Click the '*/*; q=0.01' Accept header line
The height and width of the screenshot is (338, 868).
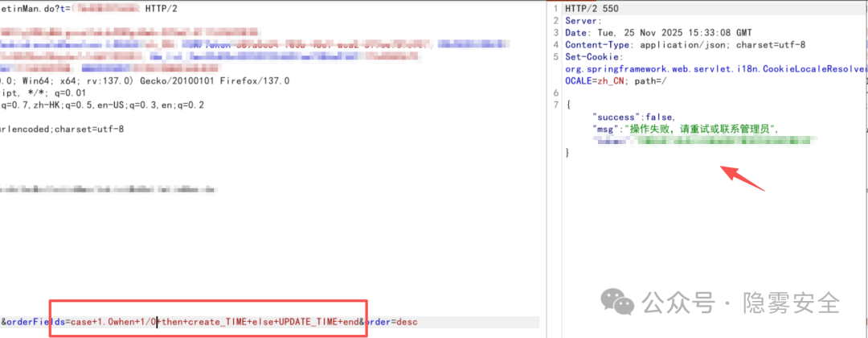(x=42, y=93)
